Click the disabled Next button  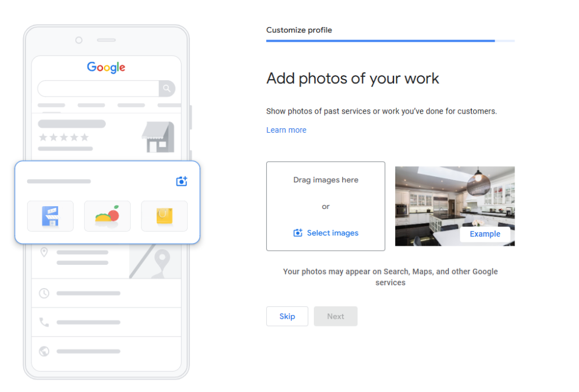click(335, 316)
